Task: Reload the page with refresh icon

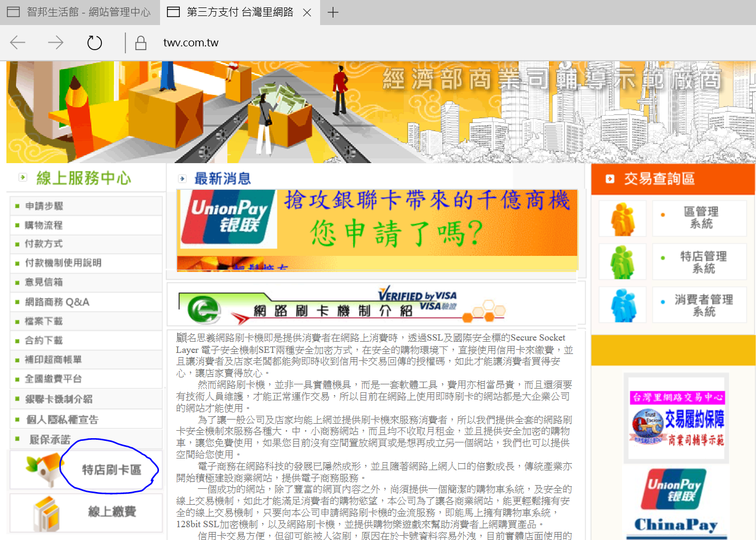Action: click(94, 43)
